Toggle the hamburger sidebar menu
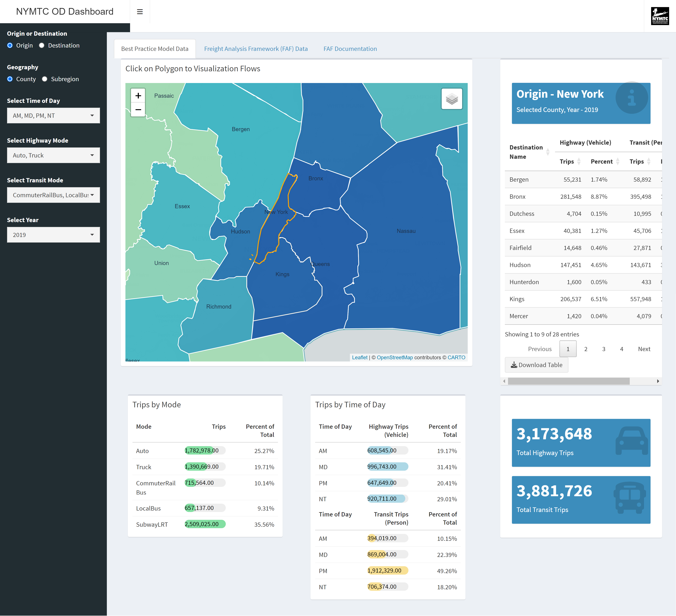 tap(140, 12)
